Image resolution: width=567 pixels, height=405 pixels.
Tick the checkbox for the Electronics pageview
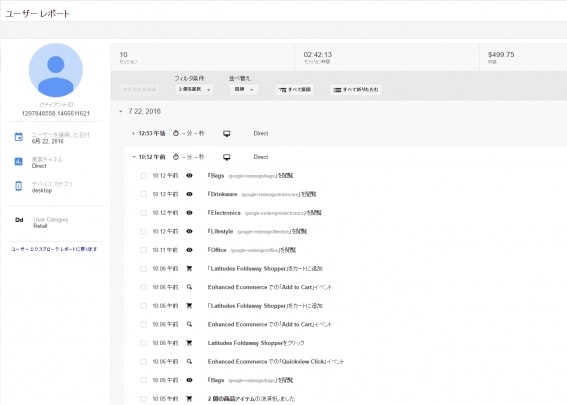tap(143, 213)
